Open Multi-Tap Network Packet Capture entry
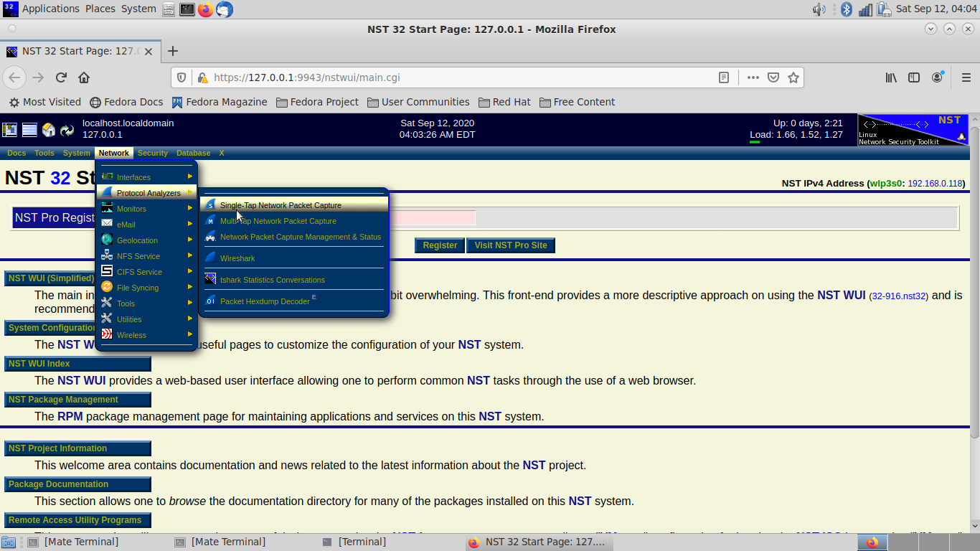Image resolution: width=980 pixels, height=551 pixels. (278, 221)
